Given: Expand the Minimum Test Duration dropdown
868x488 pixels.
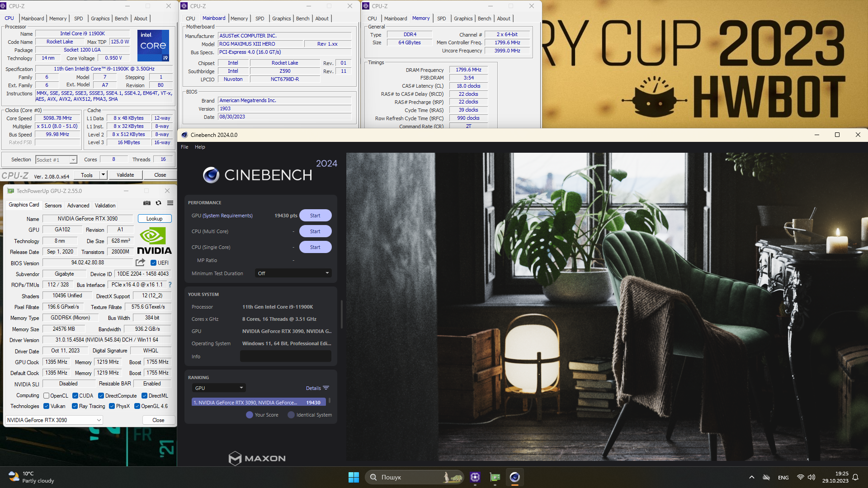Looking at the screenshot, I should click(293, 273).
